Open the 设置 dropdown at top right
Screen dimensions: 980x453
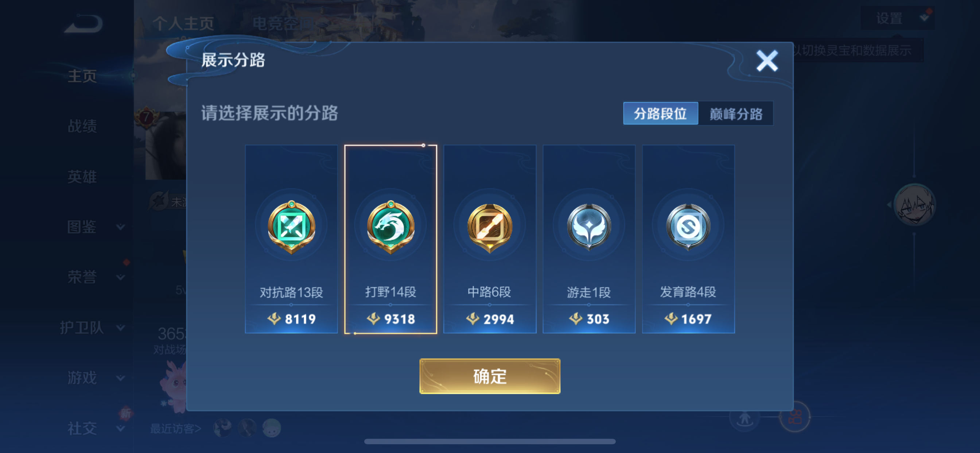(898, 18)
